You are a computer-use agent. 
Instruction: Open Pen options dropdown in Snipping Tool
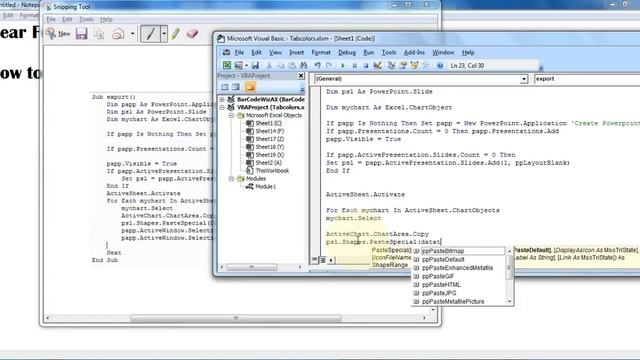coord(164,34)
